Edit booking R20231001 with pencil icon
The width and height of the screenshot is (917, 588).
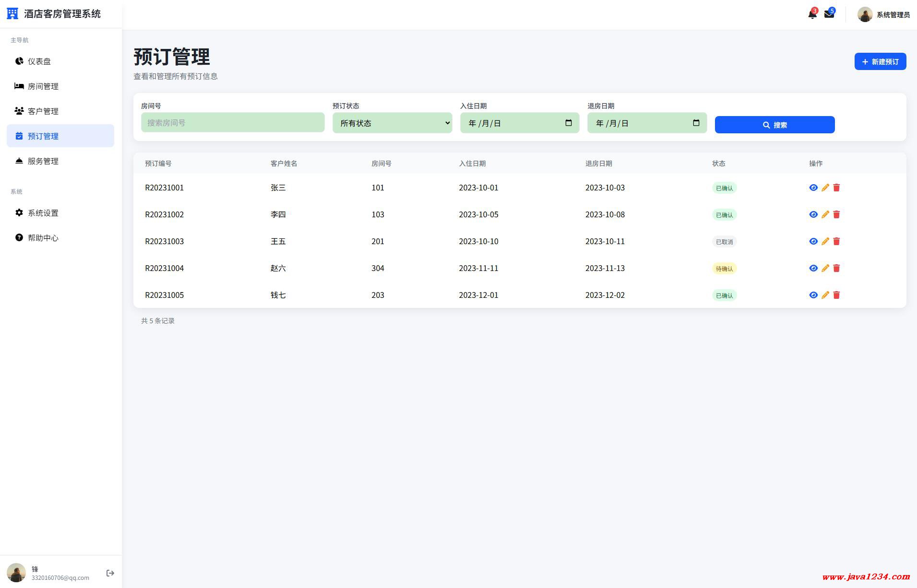(825, 188)
